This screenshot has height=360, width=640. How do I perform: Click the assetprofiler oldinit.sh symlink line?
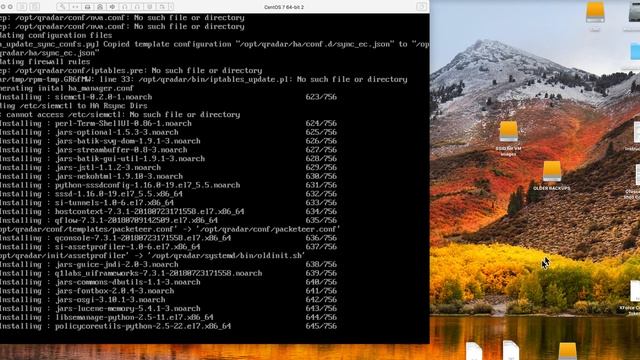[153, 256]
